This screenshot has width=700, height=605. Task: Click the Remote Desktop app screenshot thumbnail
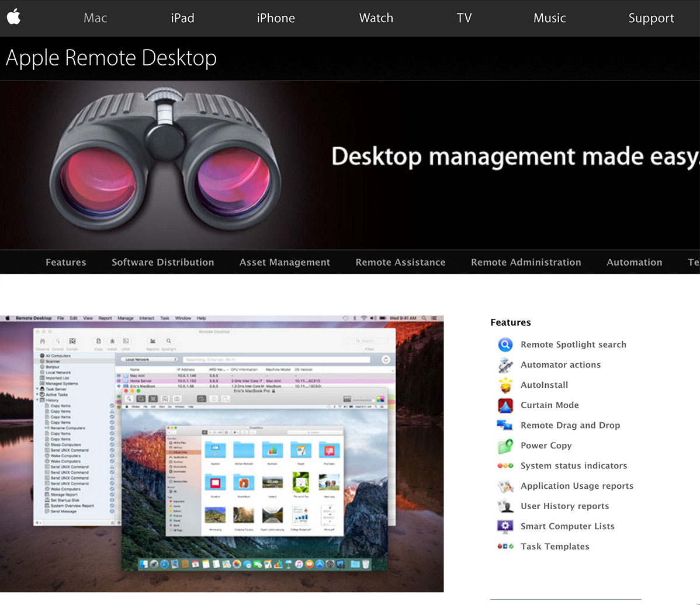221,453
